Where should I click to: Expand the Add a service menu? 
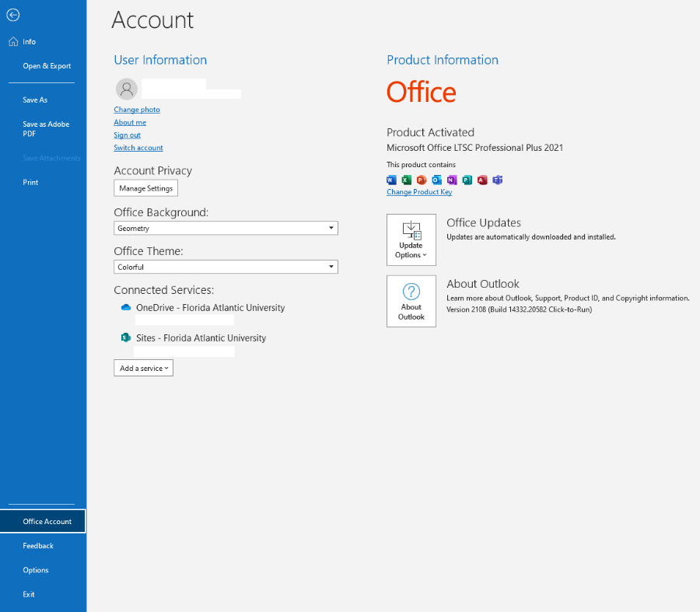pos(143,368)
